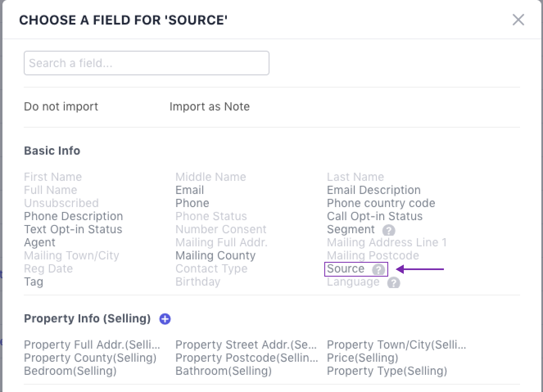Choose the Property Type(Selling) field
The image size is (543, 392).
coord(387,371)
